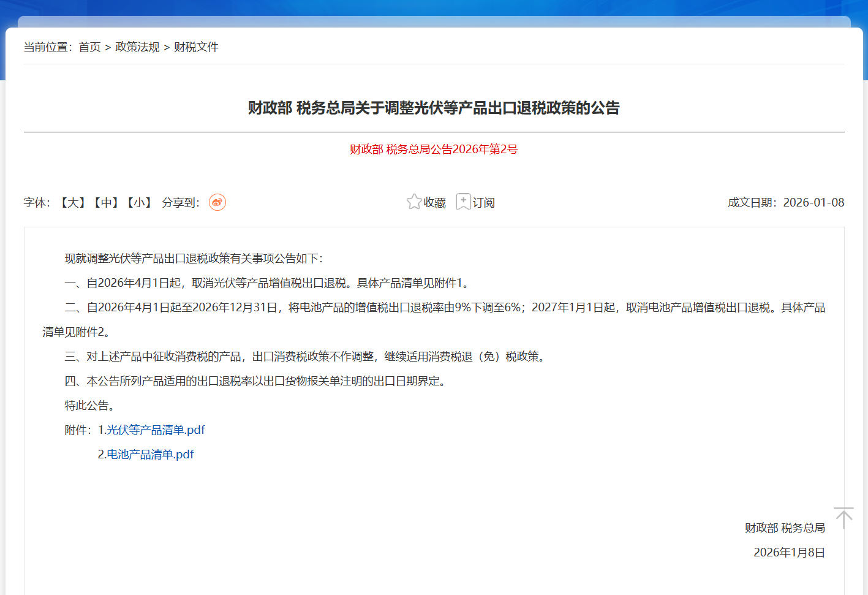Open 财税文件 breadcrumb section
868x595 pixels.
click(x=196, y=47)
